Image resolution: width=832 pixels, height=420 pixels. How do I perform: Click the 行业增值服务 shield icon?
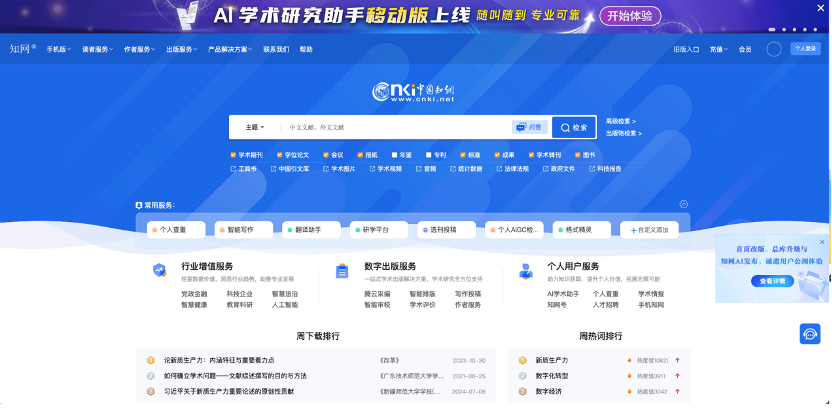click(x=159, y=270)
